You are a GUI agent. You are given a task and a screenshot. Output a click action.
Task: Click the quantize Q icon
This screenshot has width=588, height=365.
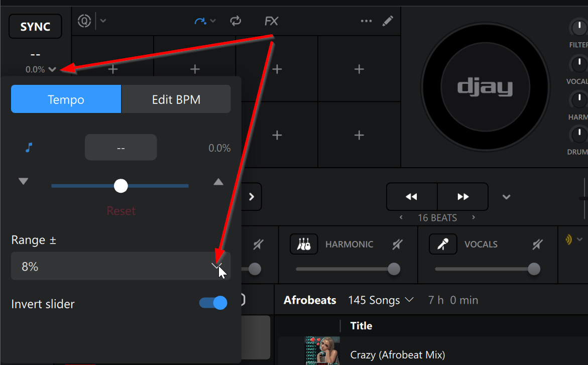pos(84,21)
